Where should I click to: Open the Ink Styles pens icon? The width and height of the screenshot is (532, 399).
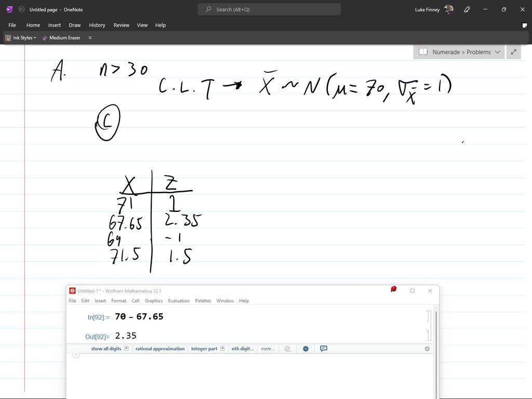coord(8,37)
